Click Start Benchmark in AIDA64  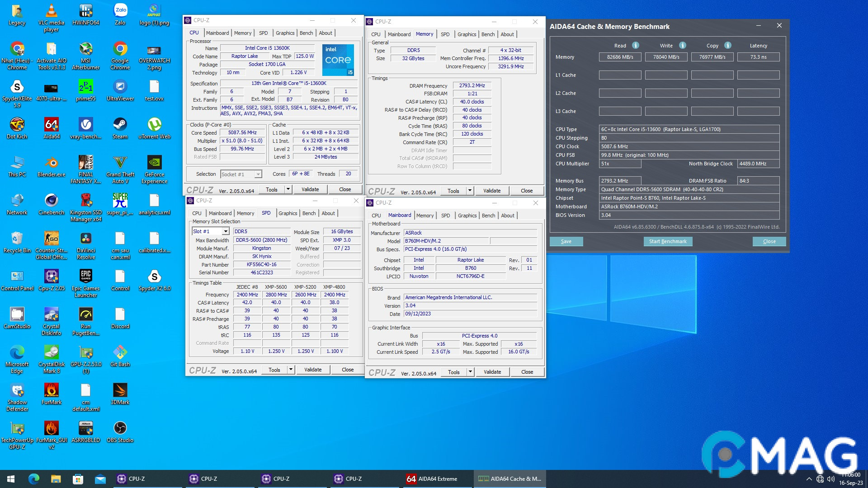[x=668, y=241]
